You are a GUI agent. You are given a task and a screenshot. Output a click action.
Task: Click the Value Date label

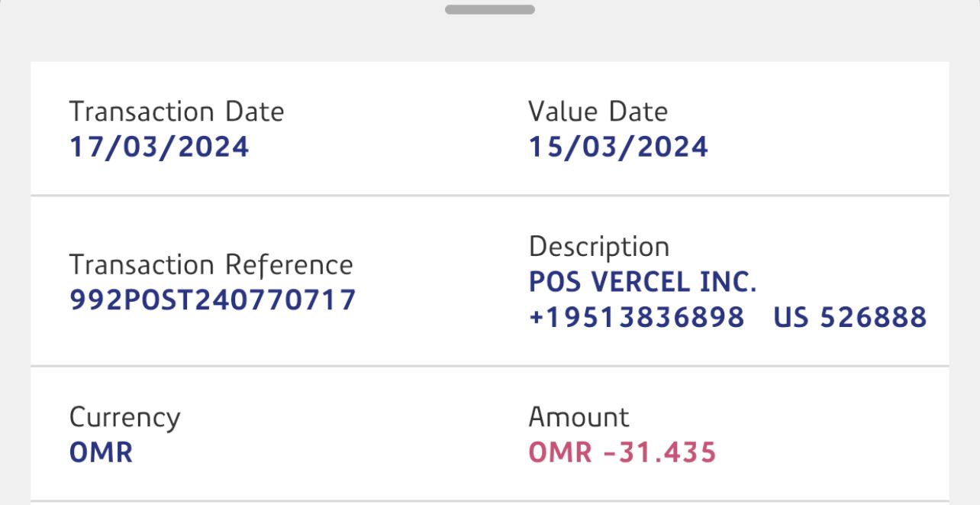[598, 112]
